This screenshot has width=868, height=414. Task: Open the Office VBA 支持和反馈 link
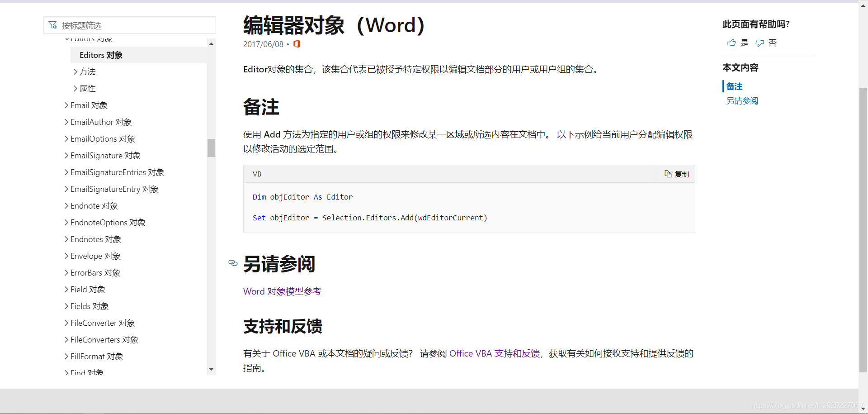(495, 353)
